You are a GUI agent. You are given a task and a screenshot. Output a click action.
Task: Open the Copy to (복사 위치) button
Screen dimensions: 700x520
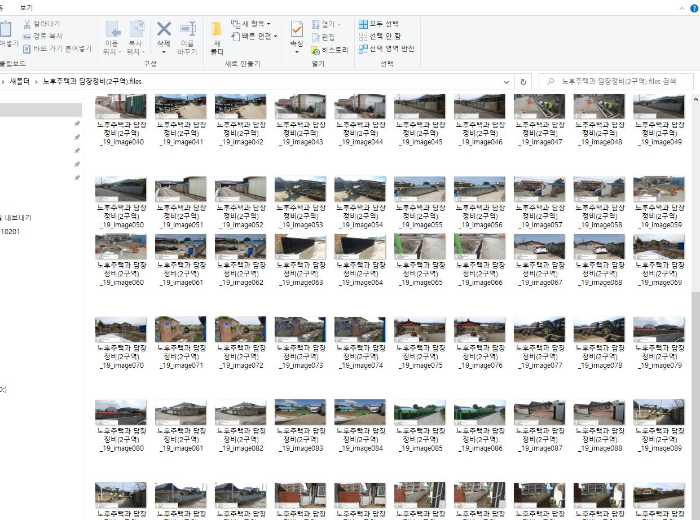tap(135, 38)
